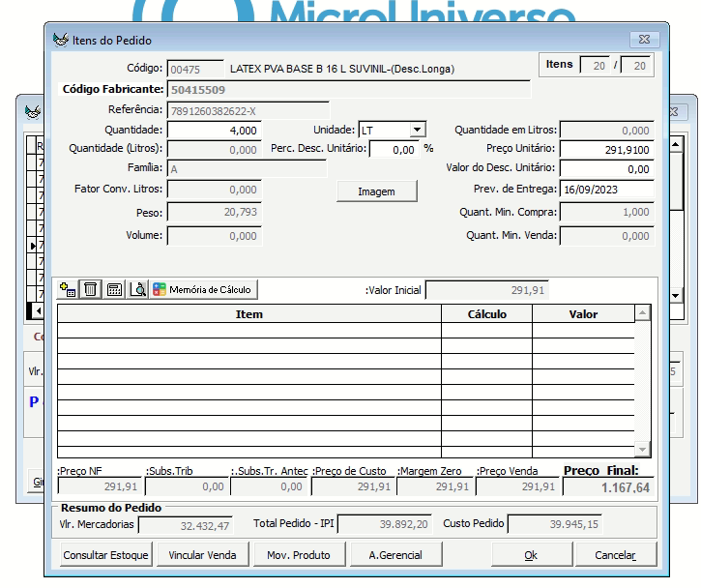Click the Cálculo column header

pos(487,314)
